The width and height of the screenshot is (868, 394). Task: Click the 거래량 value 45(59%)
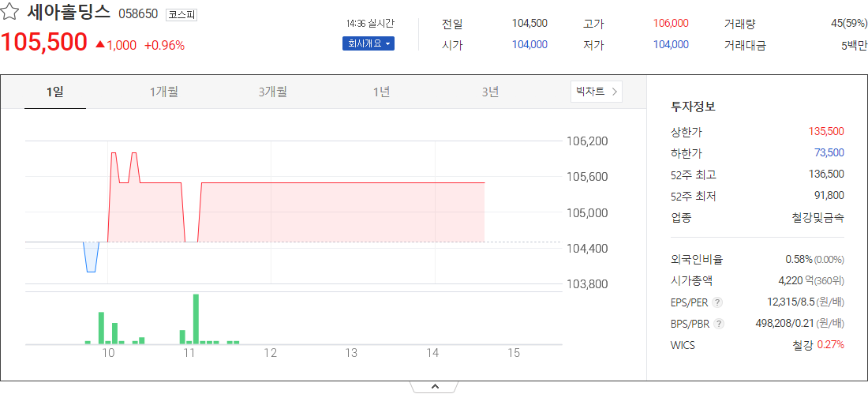click(x=849, y=23)
